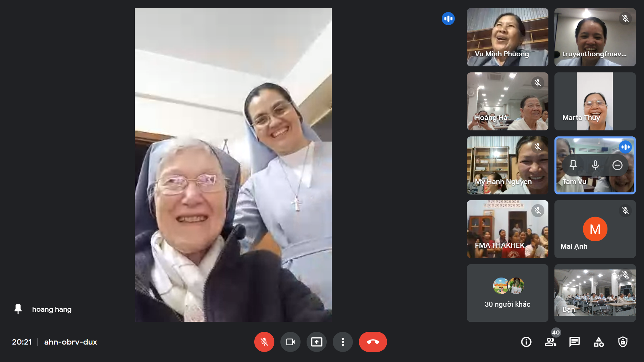644x362 pixels.
Task: Click the muted mic icon on My Hanh Nguyen tile
Action: [538, 147]
